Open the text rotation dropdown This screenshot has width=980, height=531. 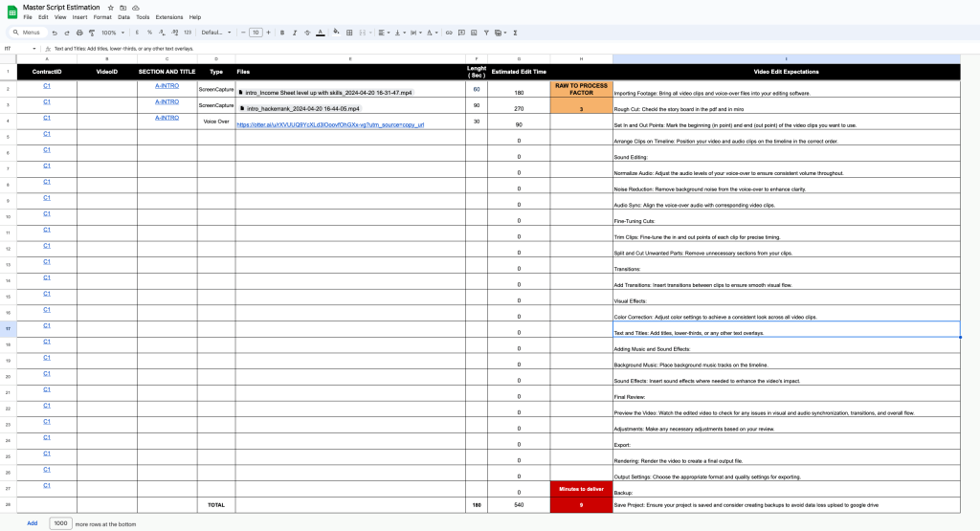tap(433, 33)
